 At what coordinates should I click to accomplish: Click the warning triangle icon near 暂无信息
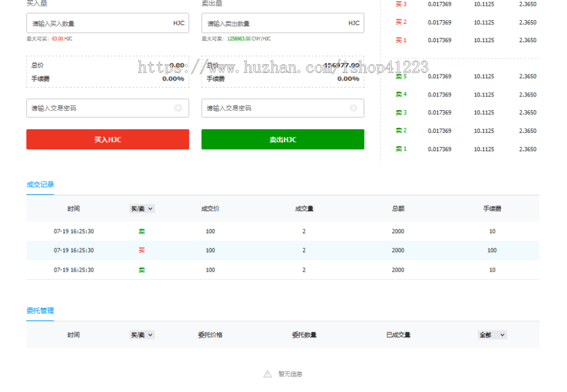coord(268,374)
